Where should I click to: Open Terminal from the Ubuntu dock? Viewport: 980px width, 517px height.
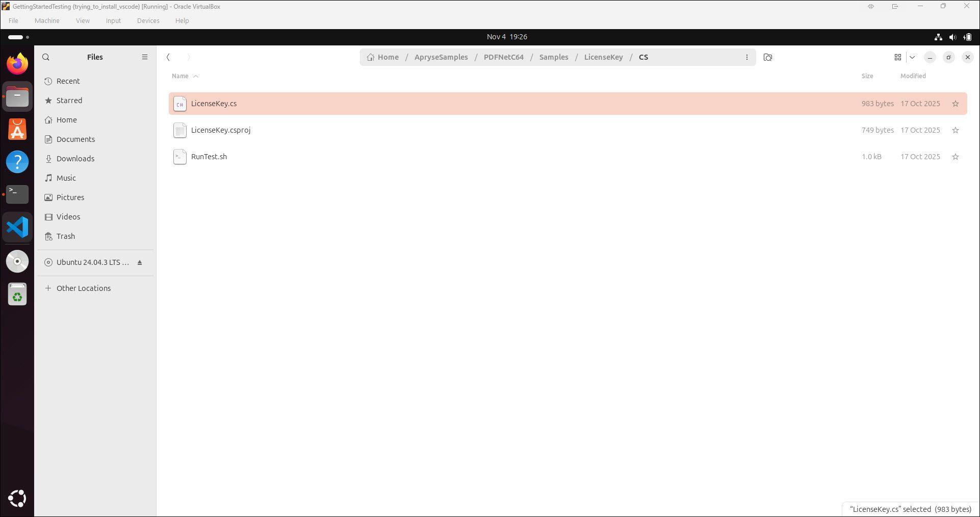pos(17,194)
